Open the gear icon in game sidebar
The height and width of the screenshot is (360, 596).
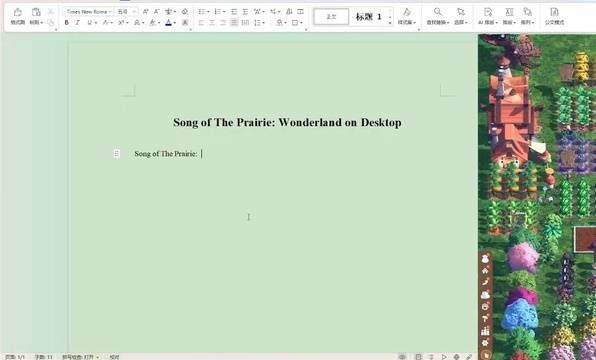[485, 343]
